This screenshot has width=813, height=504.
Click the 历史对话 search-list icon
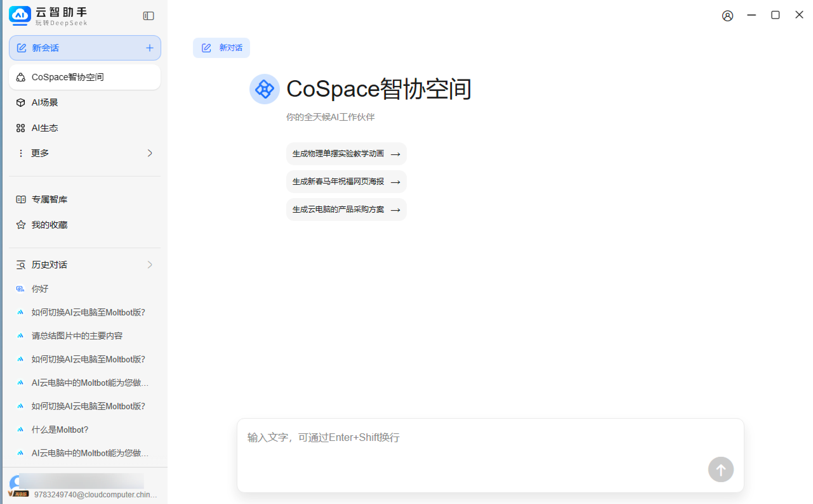(21, 265)
